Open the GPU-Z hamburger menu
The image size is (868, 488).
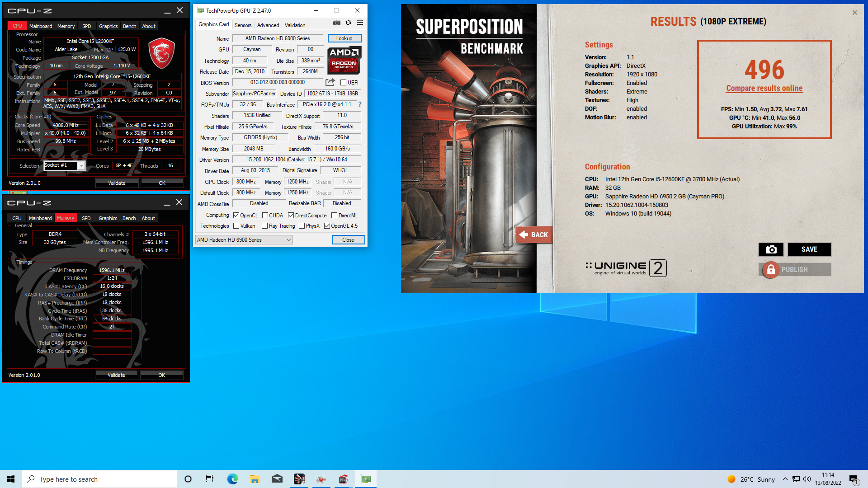[x=360, y=23]
